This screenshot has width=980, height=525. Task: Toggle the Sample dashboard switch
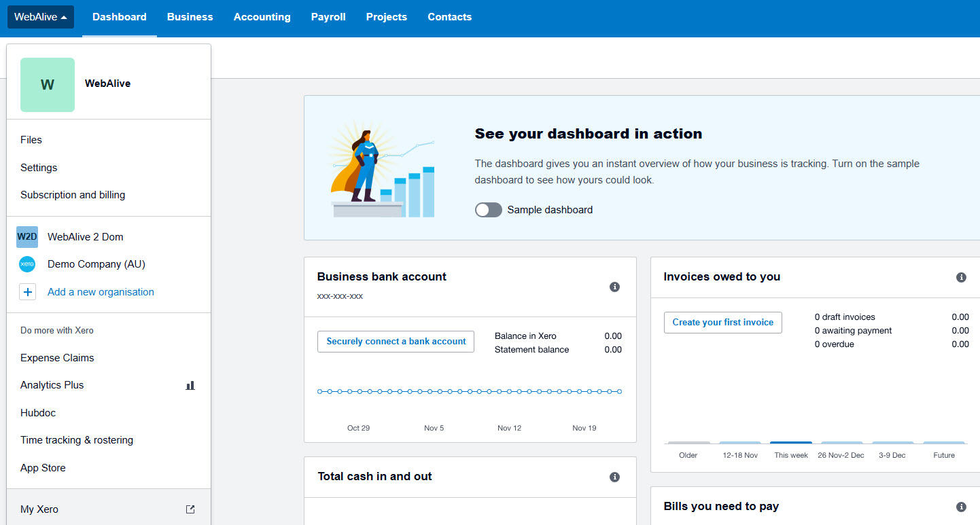coord(488,210)
